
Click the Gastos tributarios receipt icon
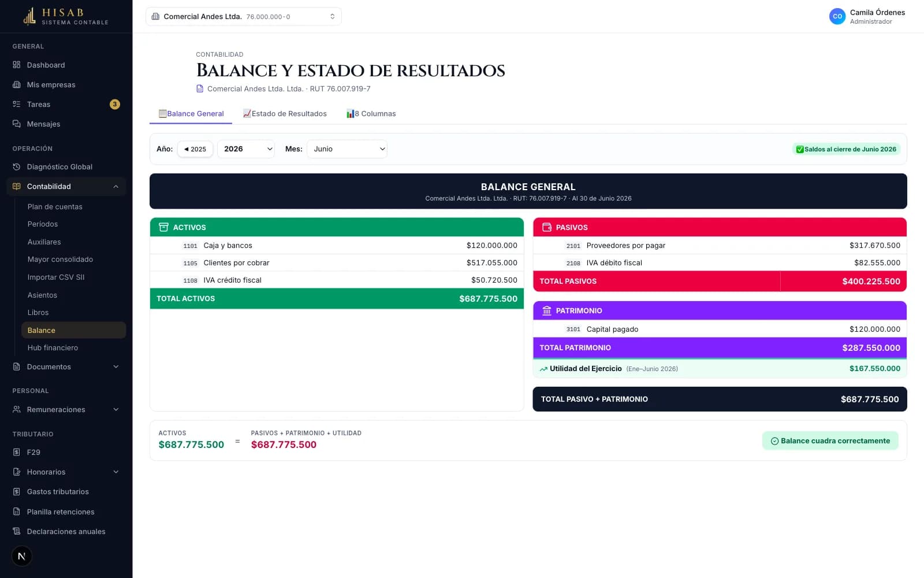[x=17, y=491]
